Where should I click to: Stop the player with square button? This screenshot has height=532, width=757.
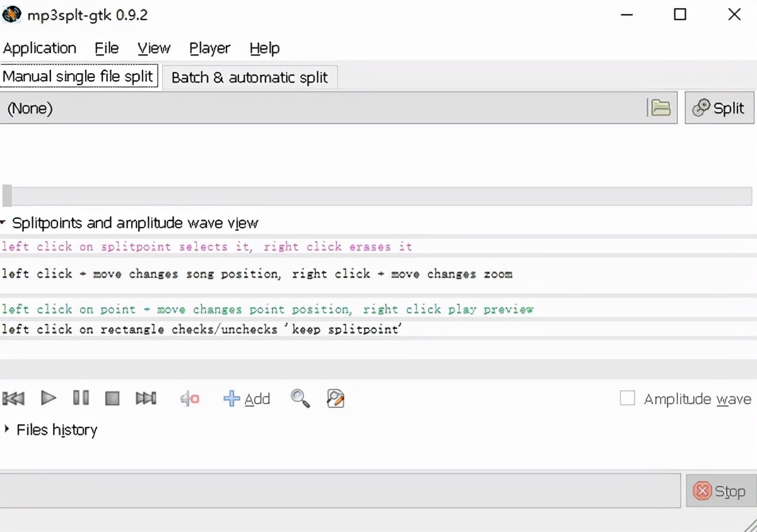click(112, 398)
